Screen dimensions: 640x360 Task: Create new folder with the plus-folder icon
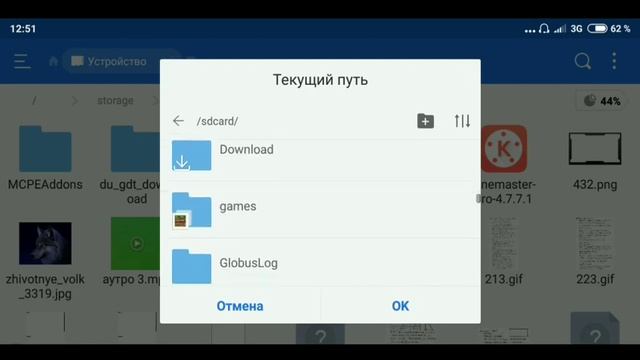425,121
